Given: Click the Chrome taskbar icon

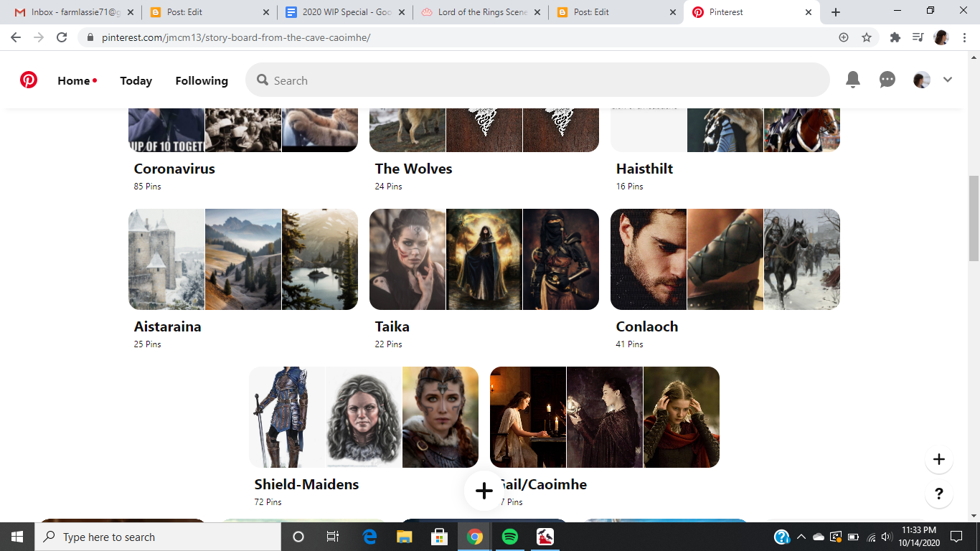Looking at the screenshot, I should [x=475, y=537].
